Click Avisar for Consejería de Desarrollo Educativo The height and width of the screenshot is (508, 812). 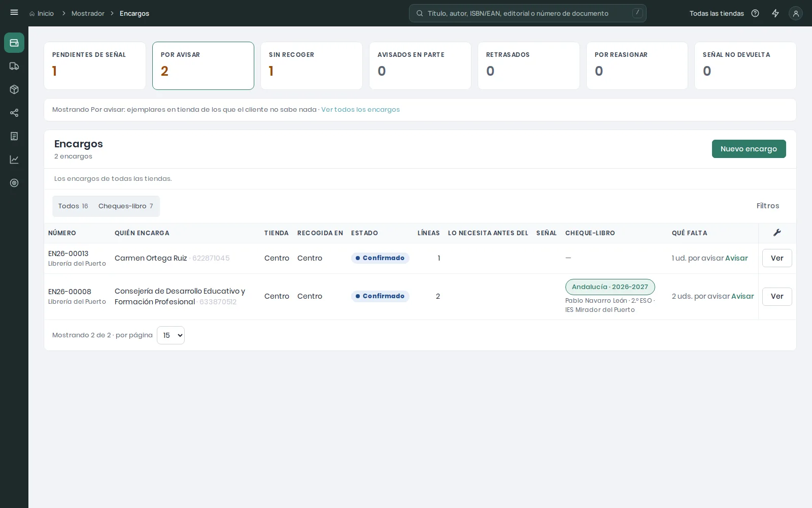pyautogui.click(x=742, y=296)
